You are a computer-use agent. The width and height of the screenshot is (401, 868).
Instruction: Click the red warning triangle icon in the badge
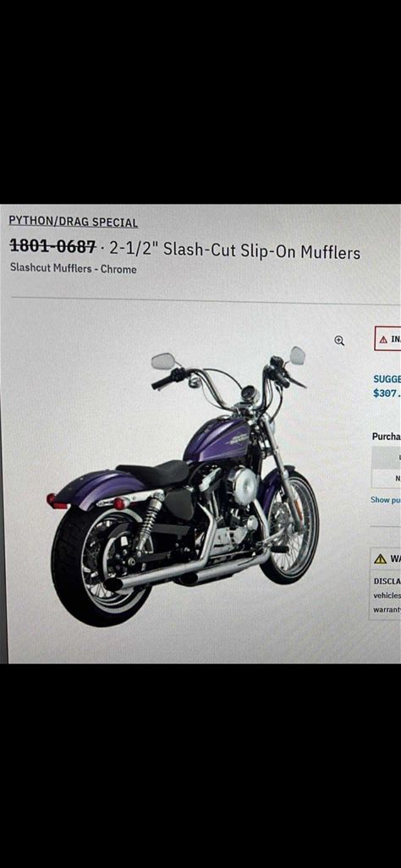(x=382, y=340)
